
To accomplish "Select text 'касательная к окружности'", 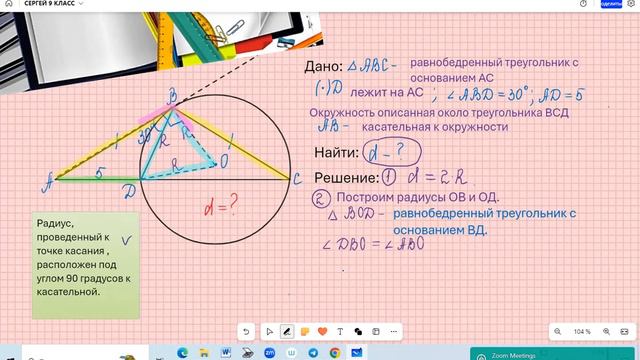I will (x=435, y=127).
